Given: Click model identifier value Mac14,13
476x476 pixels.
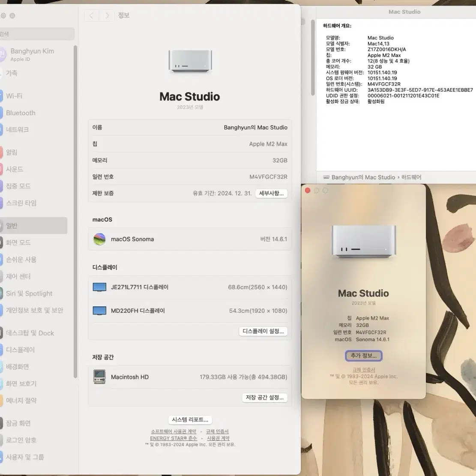Looking at the screenshot, I should (378, 44).
